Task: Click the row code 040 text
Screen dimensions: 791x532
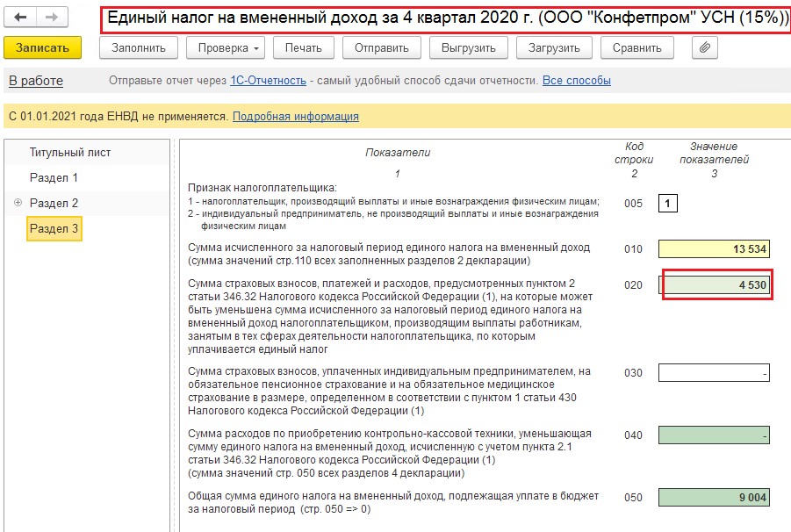Action: [x=633, y=435]
